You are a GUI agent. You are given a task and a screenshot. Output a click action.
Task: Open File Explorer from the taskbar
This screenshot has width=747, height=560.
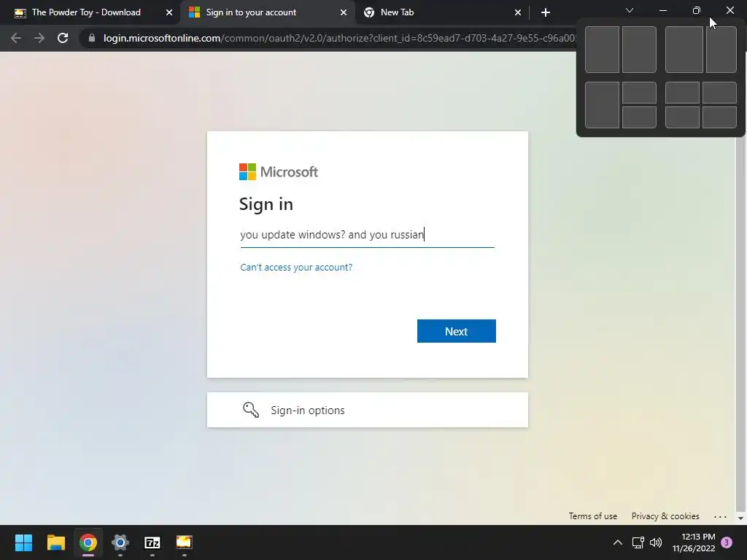(55, 542)
